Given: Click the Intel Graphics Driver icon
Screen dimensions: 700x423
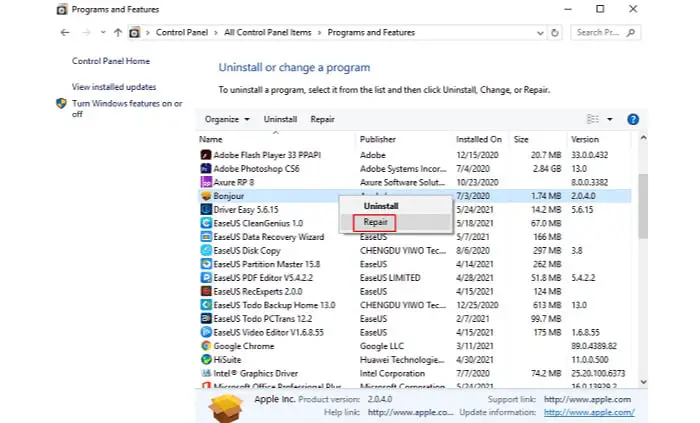Looking at the screenshot, I should (x=206, y=373).
